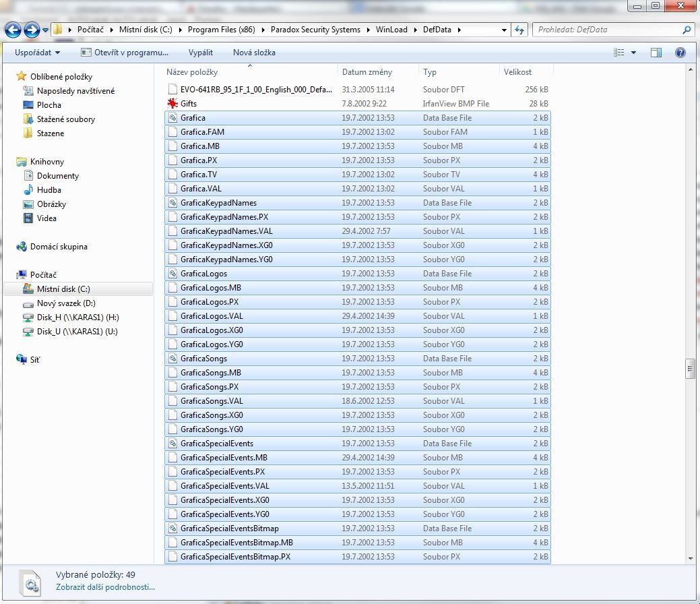Click the change view layout icon

619,53
